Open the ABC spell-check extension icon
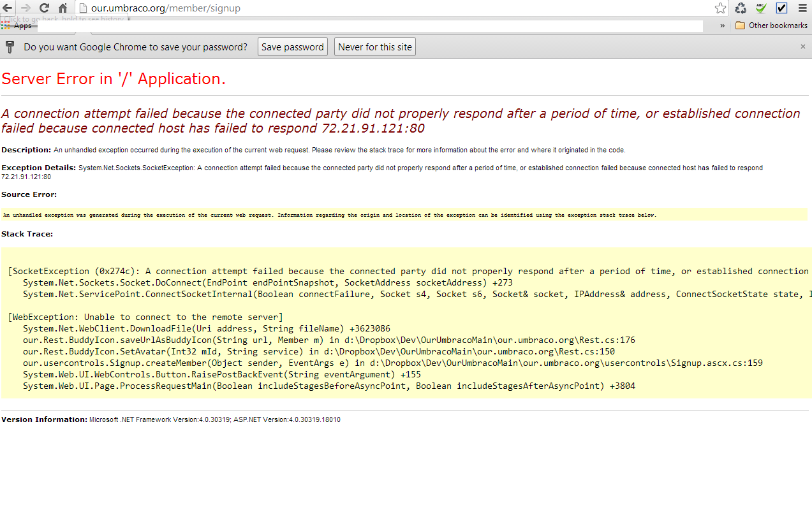 coord(761,8)
